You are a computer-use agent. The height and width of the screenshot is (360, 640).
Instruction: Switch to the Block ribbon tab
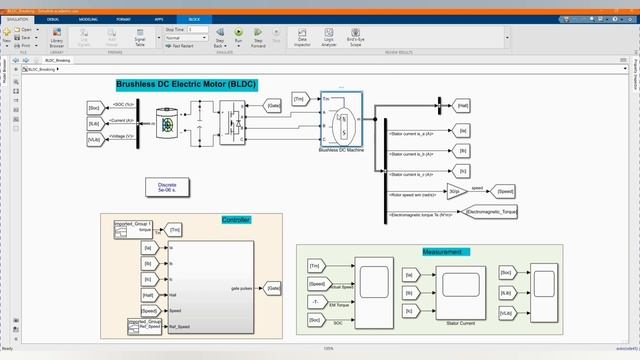coord(194,19)
